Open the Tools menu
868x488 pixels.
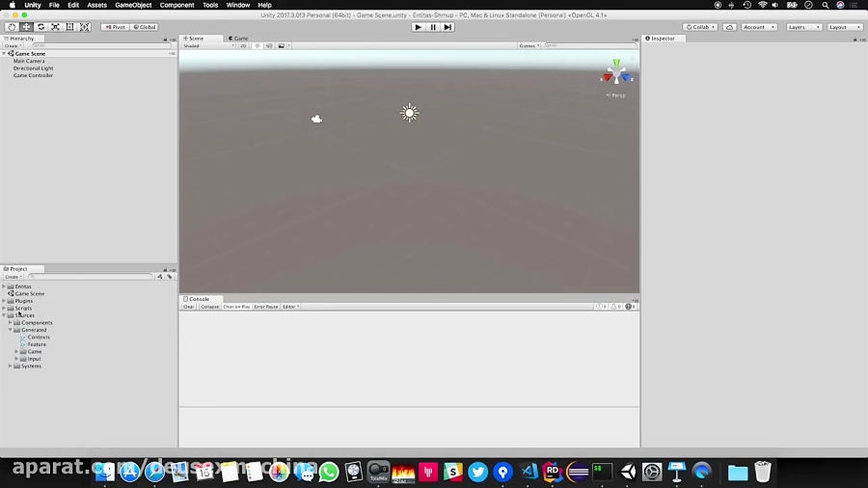[210, 5]
